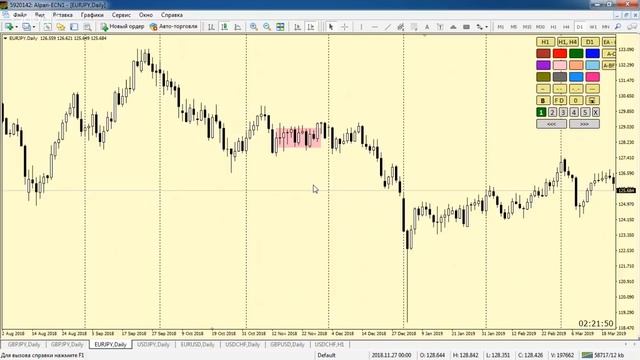Click the panel '>>>' button
Image resolution: width=640 pixels, height=360 pixels.
point(584,124)
